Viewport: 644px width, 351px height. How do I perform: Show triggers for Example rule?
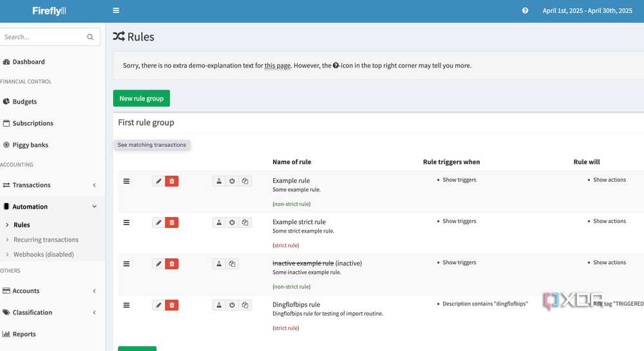(459, 180)
